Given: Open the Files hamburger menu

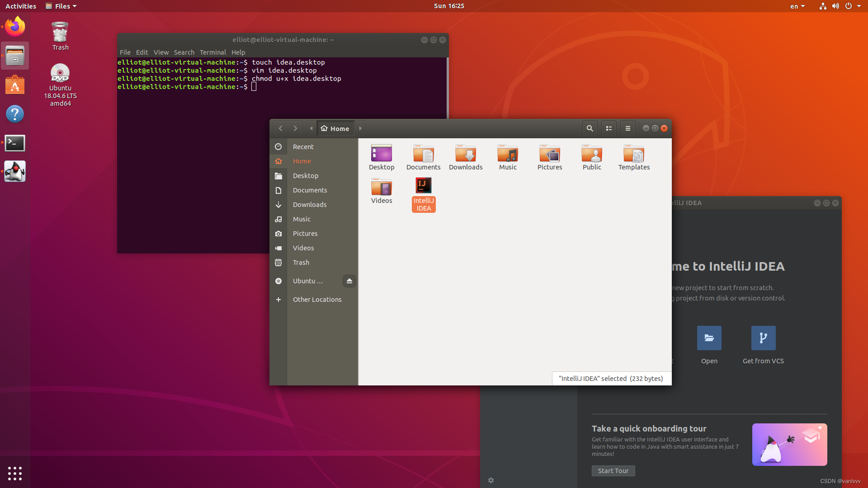Looking at the screenshot, I should point(627,128).
